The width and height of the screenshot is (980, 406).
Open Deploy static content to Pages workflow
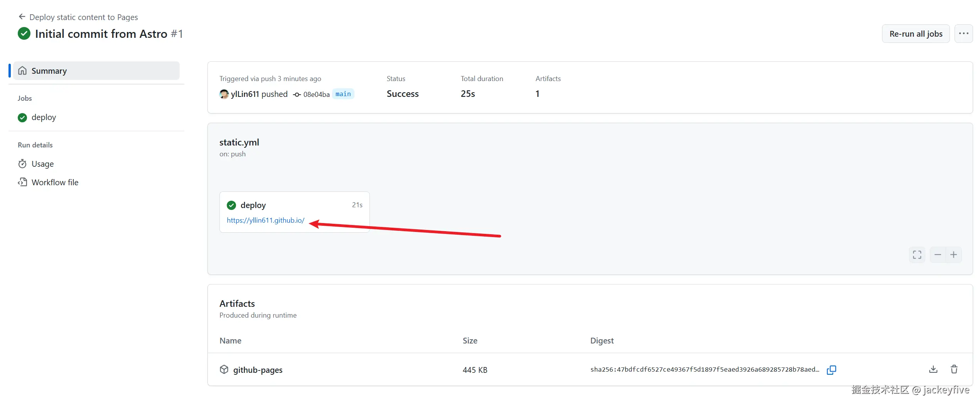83,17
